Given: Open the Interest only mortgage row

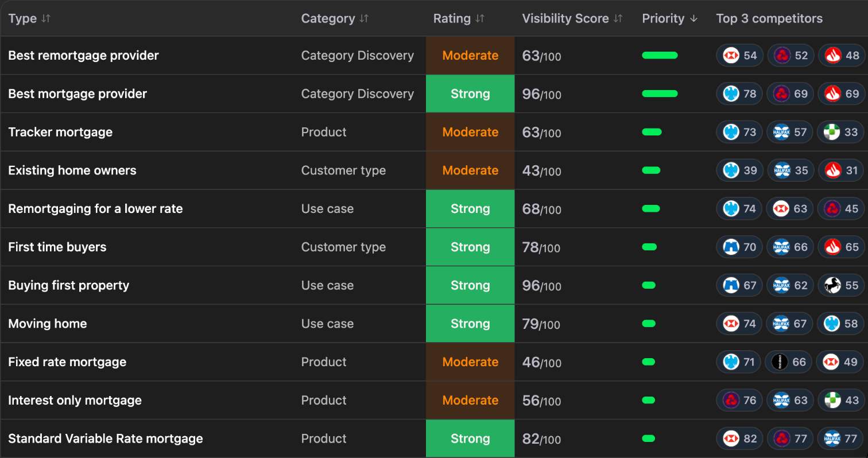Looking at the screenshot, I should point(434,401).
